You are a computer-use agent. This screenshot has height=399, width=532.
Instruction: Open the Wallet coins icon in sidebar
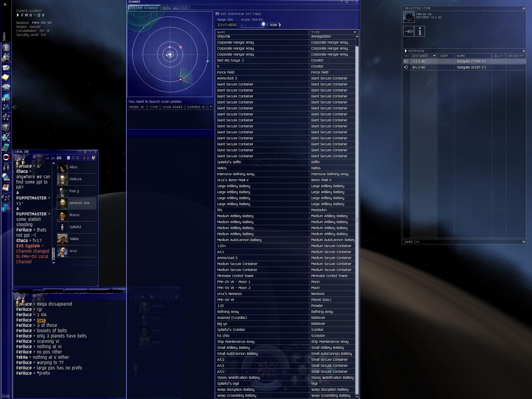(x=6, y=137)
